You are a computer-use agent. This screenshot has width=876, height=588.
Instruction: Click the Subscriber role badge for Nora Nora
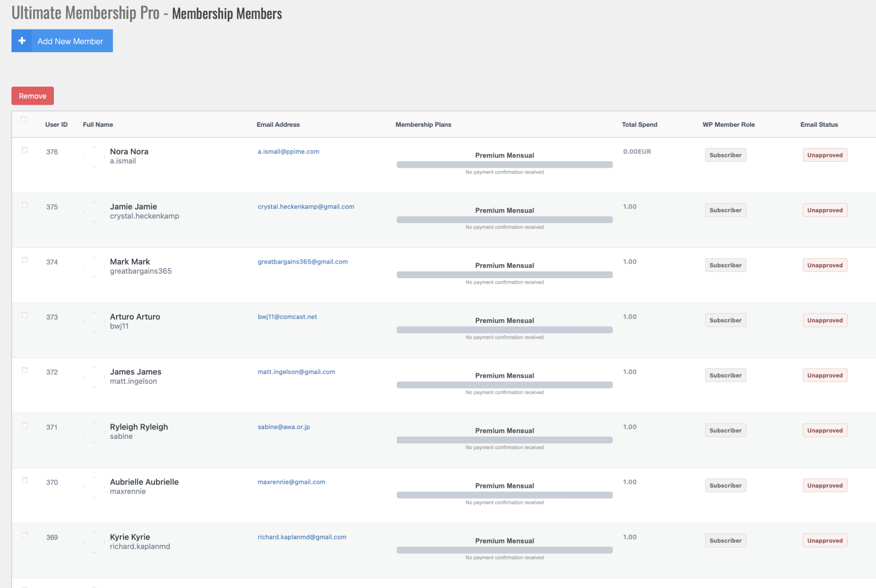coord(726,155)
